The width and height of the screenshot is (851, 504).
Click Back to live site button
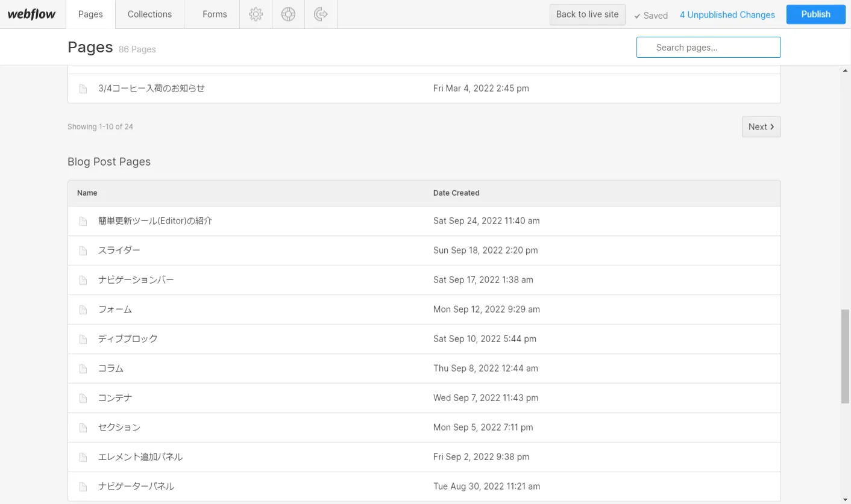587,14
